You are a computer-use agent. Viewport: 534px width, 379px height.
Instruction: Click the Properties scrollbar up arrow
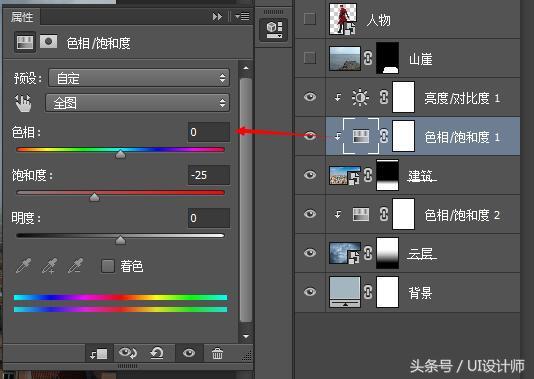246,68
